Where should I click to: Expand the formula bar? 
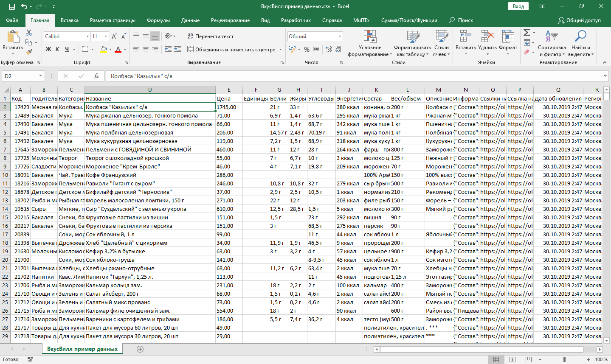point(605,76)
